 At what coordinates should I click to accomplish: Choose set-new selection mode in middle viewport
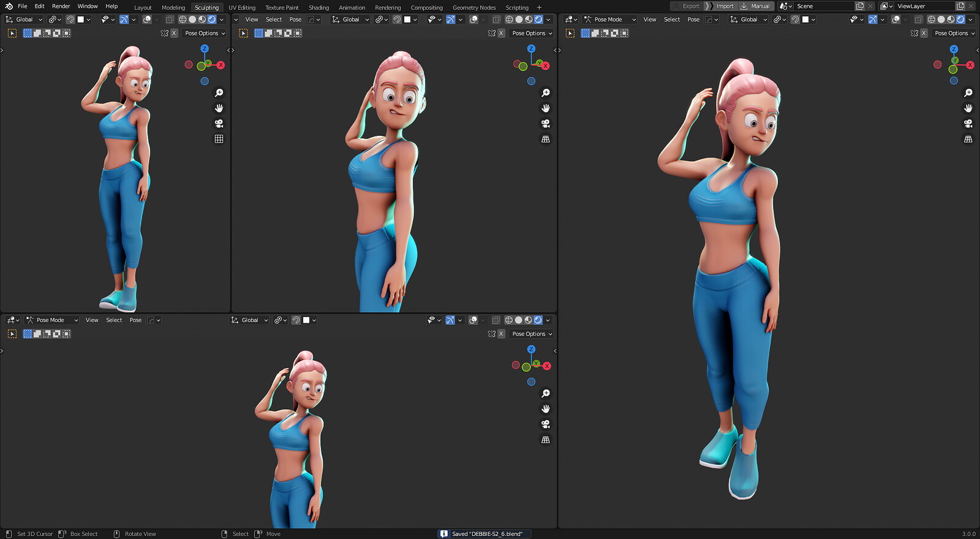pyautogui.click(x=259, y=34)
